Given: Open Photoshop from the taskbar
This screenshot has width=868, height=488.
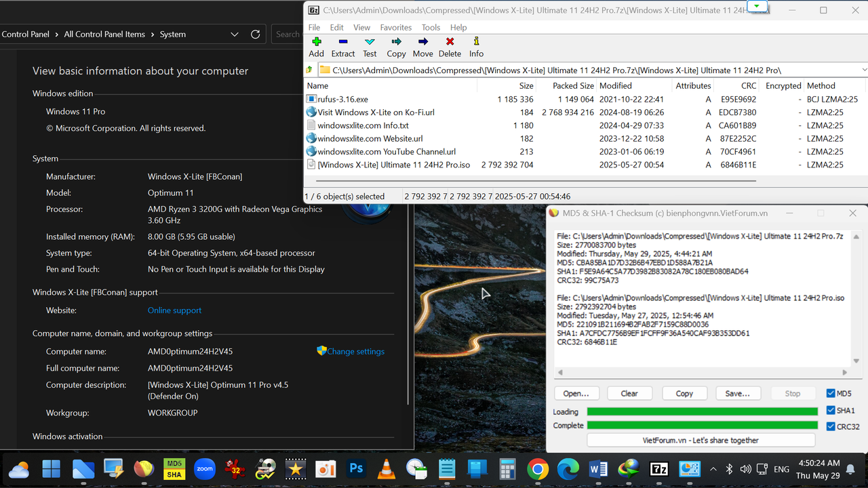Looking at the screenshot, I should pos(356,468).
